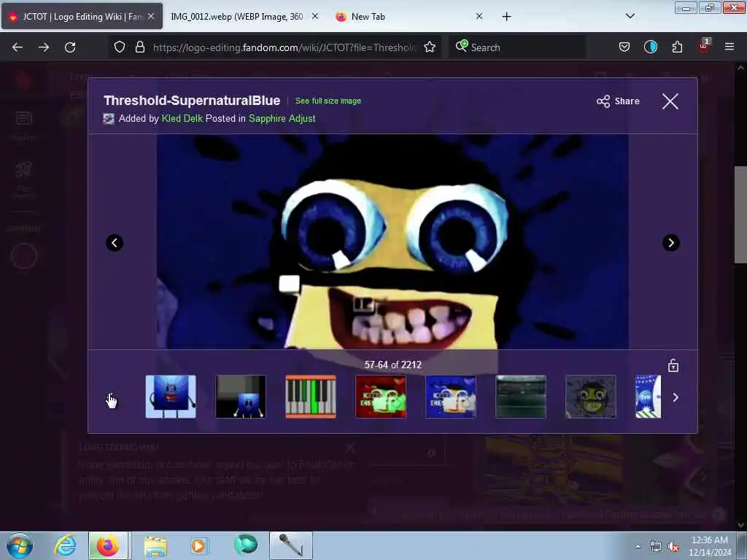Open the extensions puzzle piece icon
The image size is (747, 560).
[677, 47]
